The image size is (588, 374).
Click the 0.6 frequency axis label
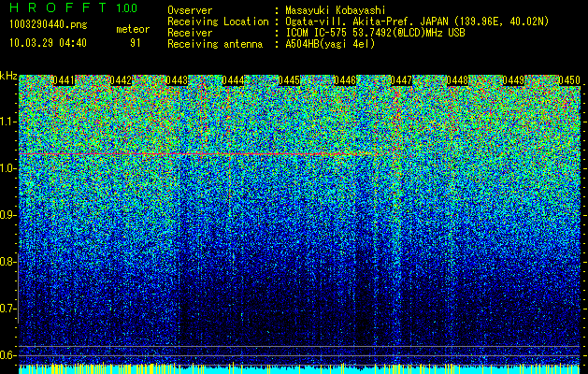(7, 355)
